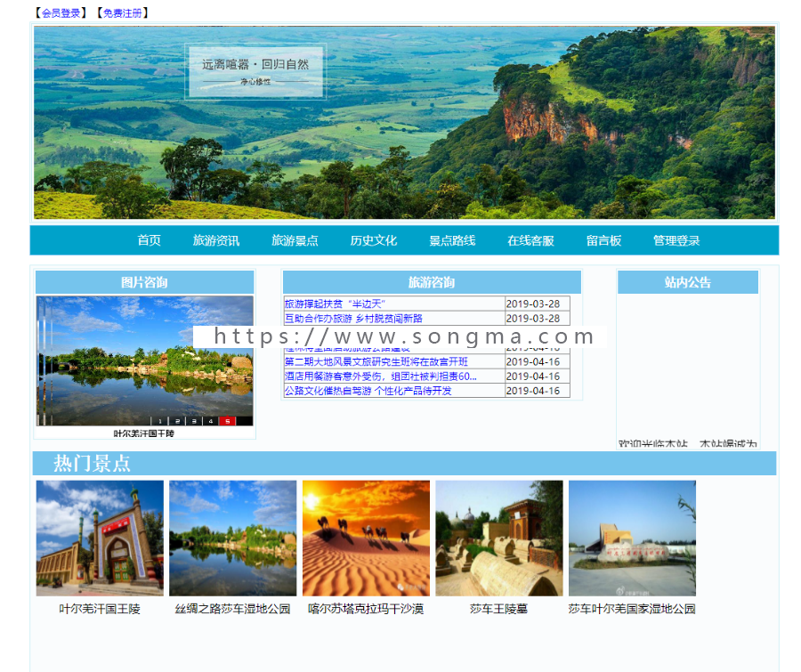The width and height of the screenshot is (801, 672).
Task: Click date 2019-04-16 beside 第二期大地风景 row
Action: [533, 361]
